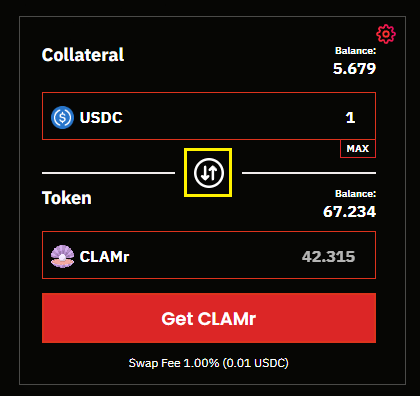This screenshot has height=396, width=420.
Task: Click the collateral balance value 5.679
Action: point(354,68)
